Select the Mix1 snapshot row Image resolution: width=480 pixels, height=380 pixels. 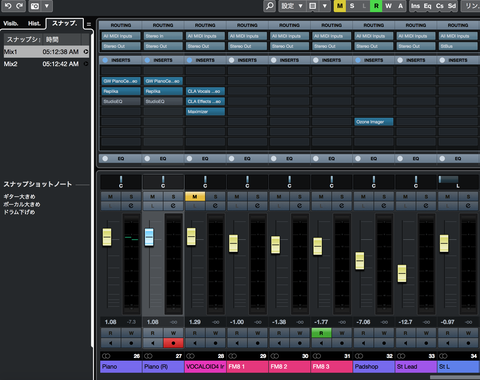pyautogui.click(x=46, y=52)
